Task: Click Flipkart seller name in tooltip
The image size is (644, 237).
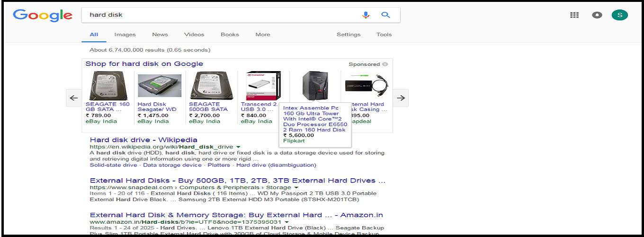Action: (294, 141)
